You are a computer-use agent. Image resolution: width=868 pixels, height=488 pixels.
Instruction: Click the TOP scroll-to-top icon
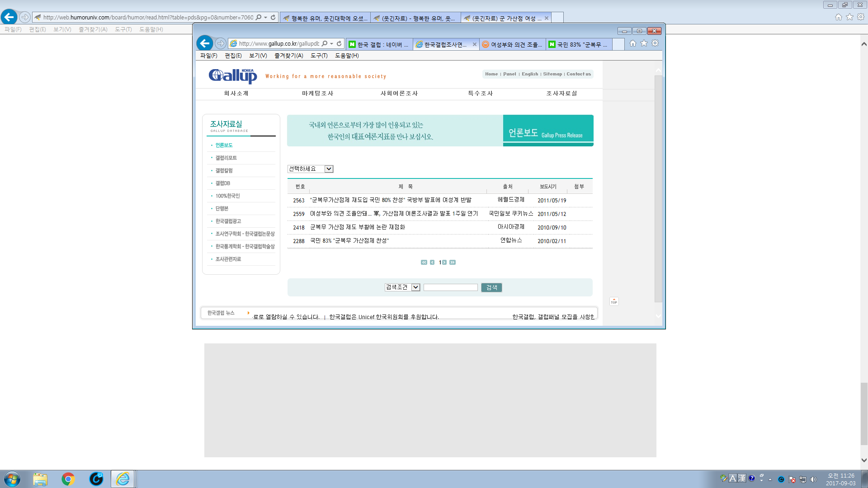614,301
